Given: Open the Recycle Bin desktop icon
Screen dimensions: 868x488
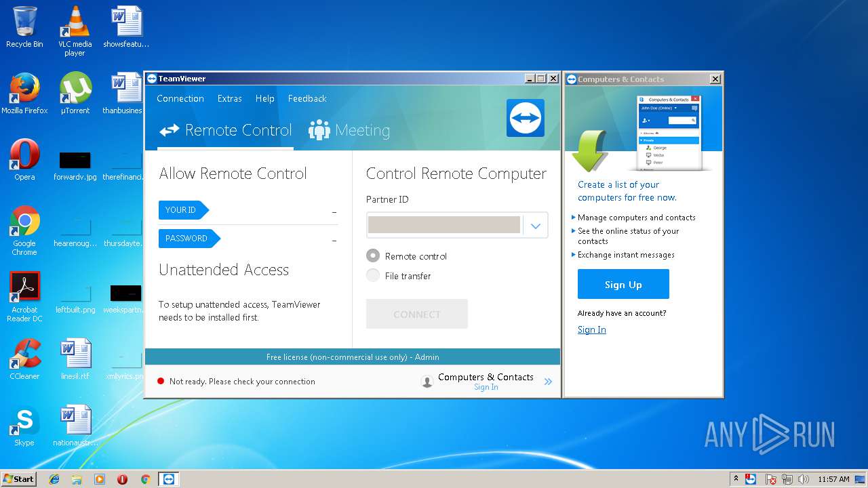Looking at the screenshot, I should (24, 27).
